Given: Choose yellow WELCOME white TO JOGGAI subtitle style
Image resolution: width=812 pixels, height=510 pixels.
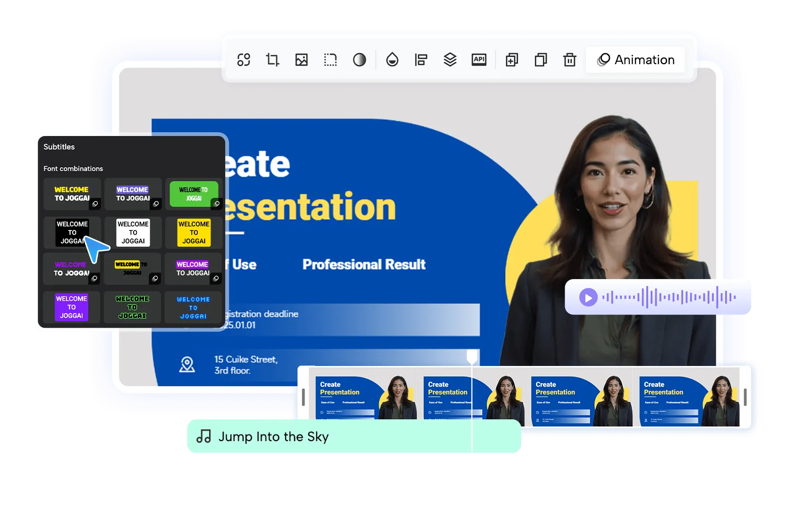Looking at the screenshot, I should [x=72, y=194].
